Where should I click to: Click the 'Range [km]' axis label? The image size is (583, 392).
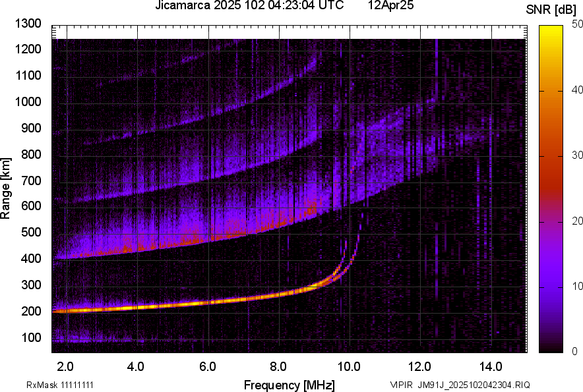[x=5, y=188]
